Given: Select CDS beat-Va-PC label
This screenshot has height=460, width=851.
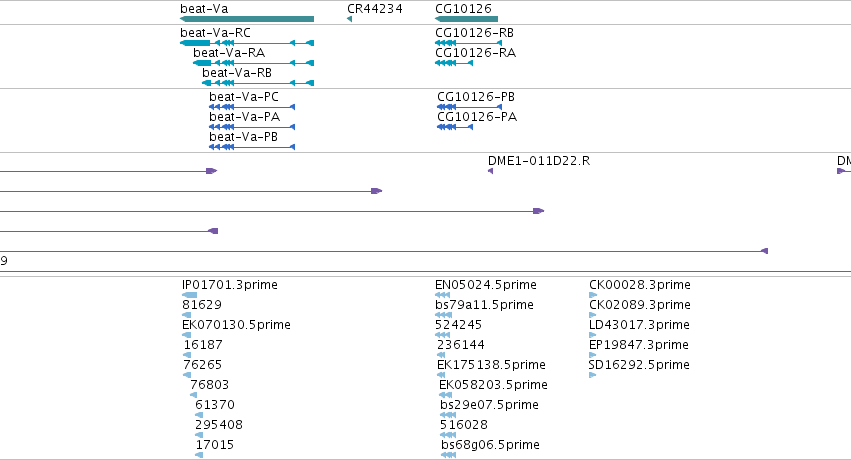Looking at the screenshot, I should [244, 97].
